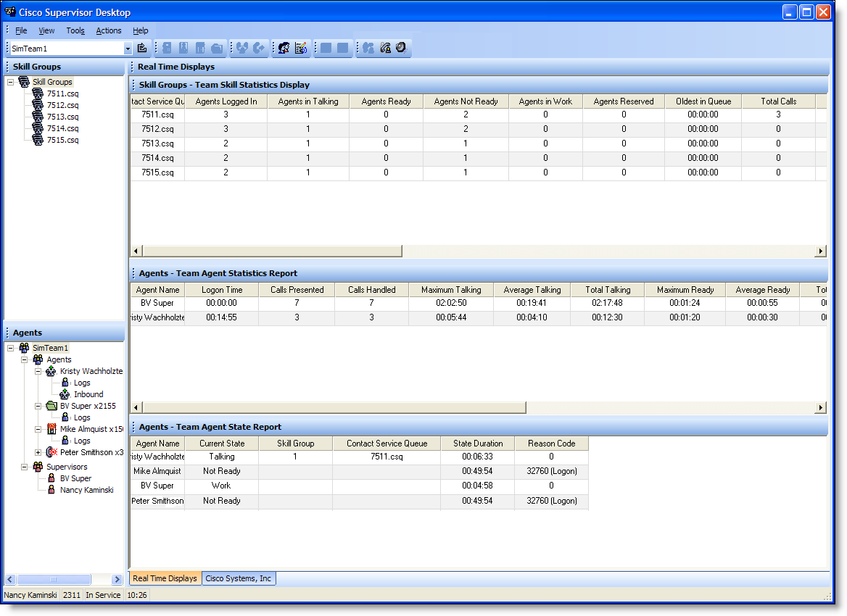
Task: Click the Stop Voice Monitor toolbar icon
Action: pyautogui.click(x=385, y=48)
